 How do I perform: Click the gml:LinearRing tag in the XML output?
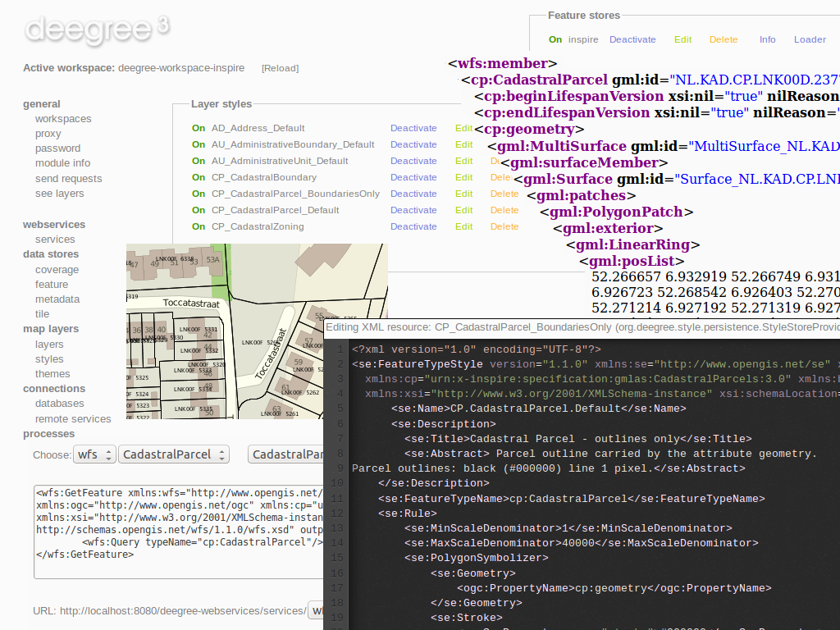point(633,244)
